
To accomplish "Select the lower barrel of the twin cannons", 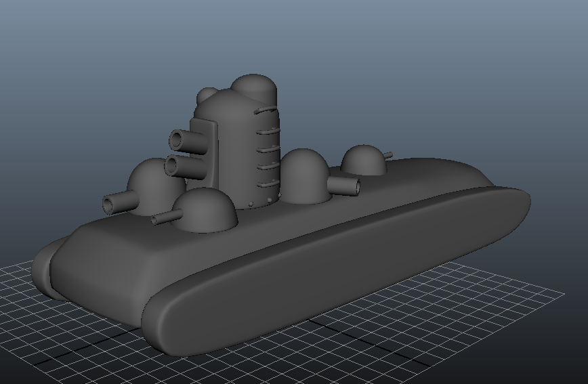I will (184, 166).
